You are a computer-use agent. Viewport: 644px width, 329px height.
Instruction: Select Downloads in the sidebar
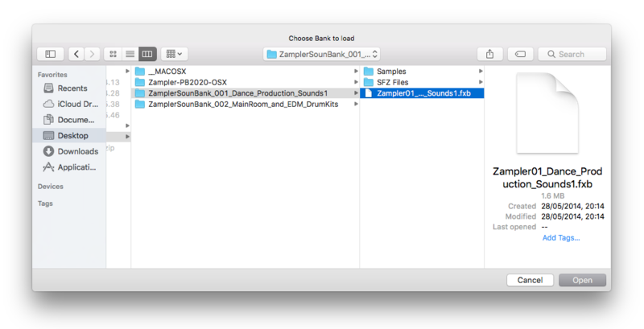pyautogui.click(x=69, y=151)
